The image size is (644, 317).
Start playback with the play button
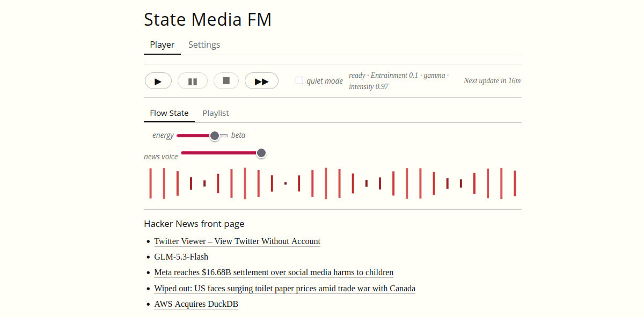click(x=158, y=81)
